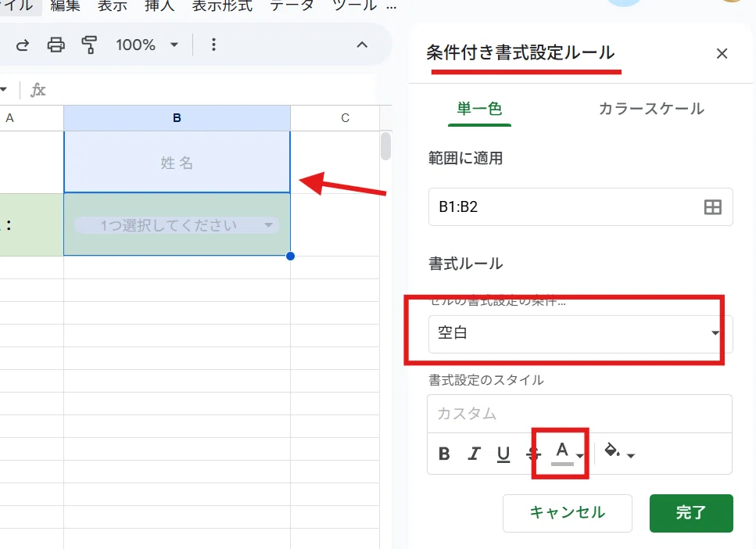Close the 条件付き書式設定ルール panel

pos(722,53)
